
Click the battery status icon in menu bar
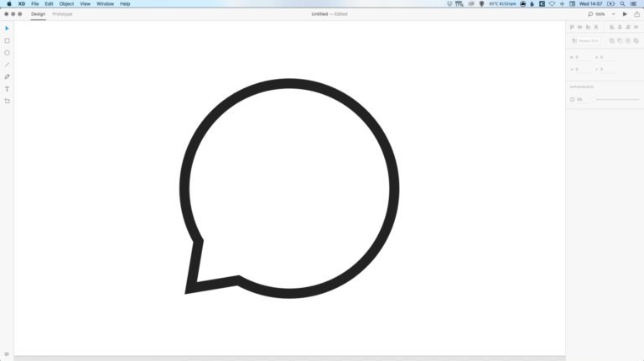click(x=611, y=3)
